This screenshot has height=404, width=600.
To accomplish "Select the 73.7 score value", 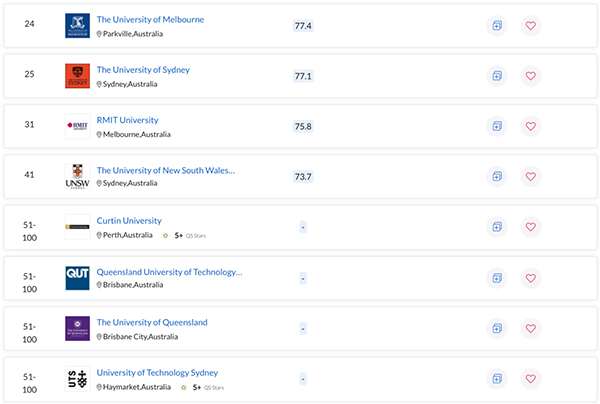I will (x=303, y=177).
